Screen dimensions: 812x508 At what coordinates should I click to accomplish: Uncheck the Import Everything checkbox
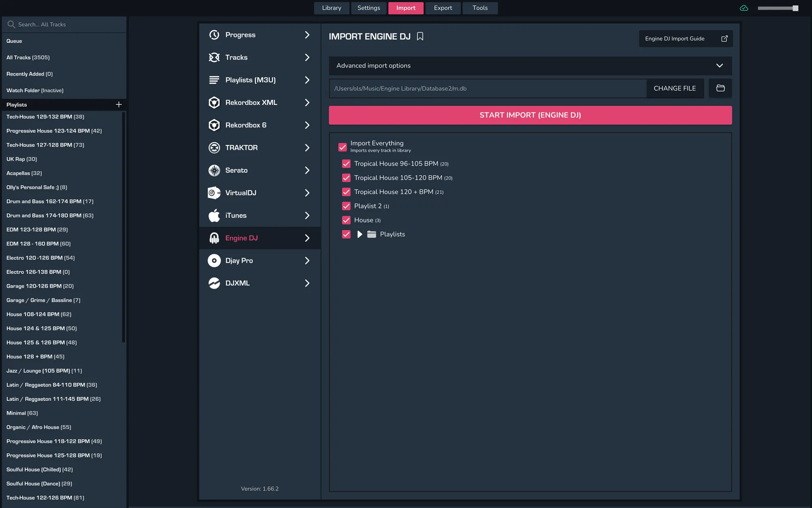[342, 147]
